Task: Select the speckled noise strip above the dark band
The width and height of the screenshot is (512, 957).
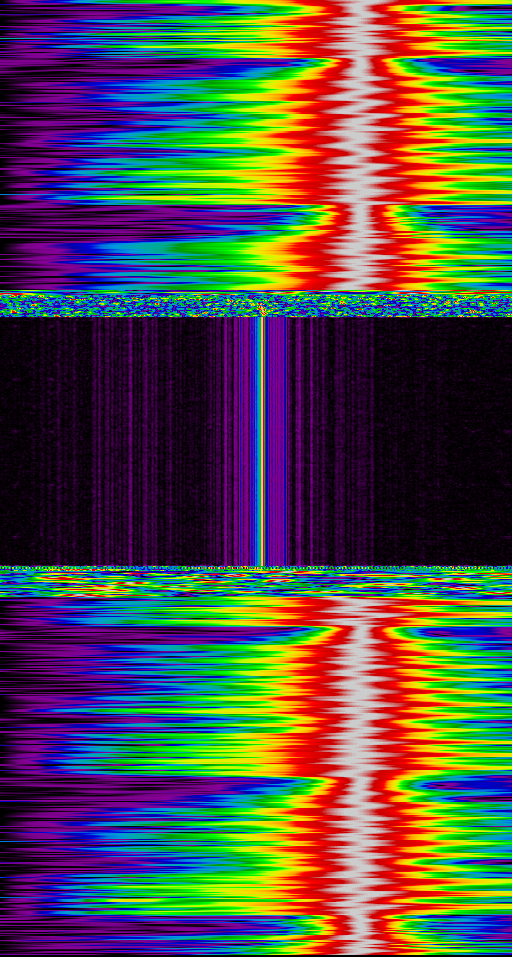Action: 256,305
